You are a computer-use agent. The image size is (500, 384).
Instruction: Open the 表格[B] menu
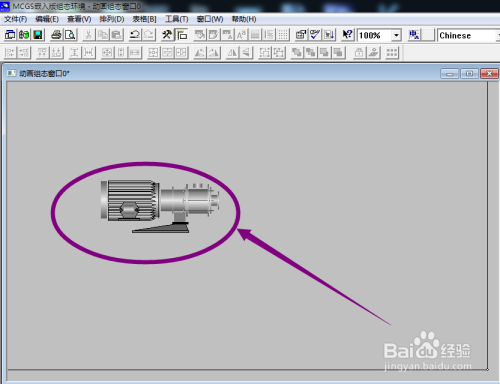tap(144, 19)
